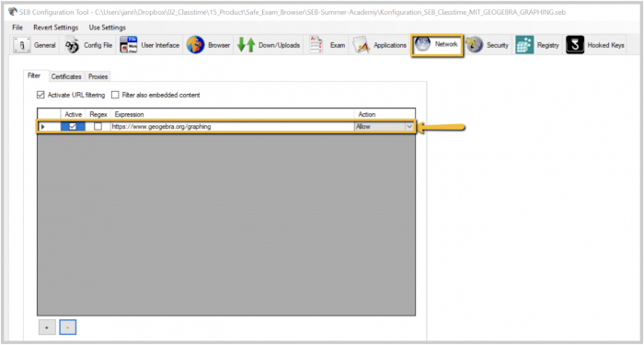Open the Security keys icon tab
The image size is (644, 345).
coord(474,45)
